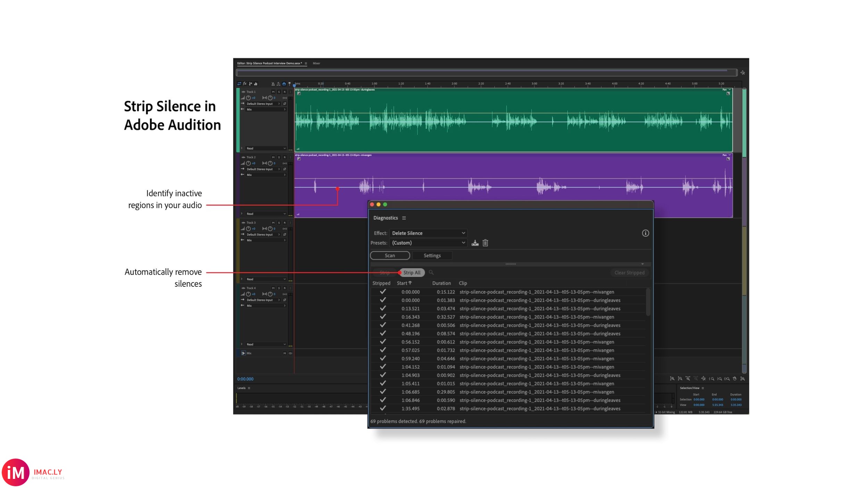868x488 pixels.
Task: Select the row starting at 0:16.343
Action: click(508, 317)
